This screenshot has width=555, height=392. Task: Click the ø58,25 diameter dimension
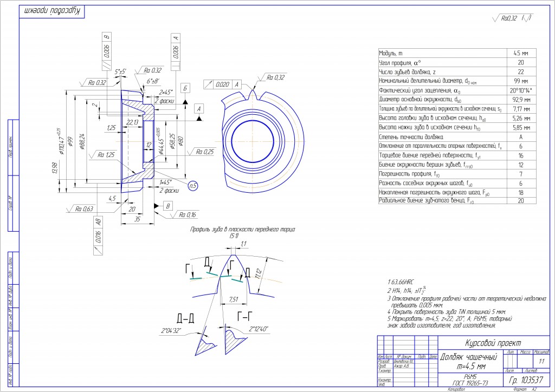pyautogui.click(x=172, y=141)
